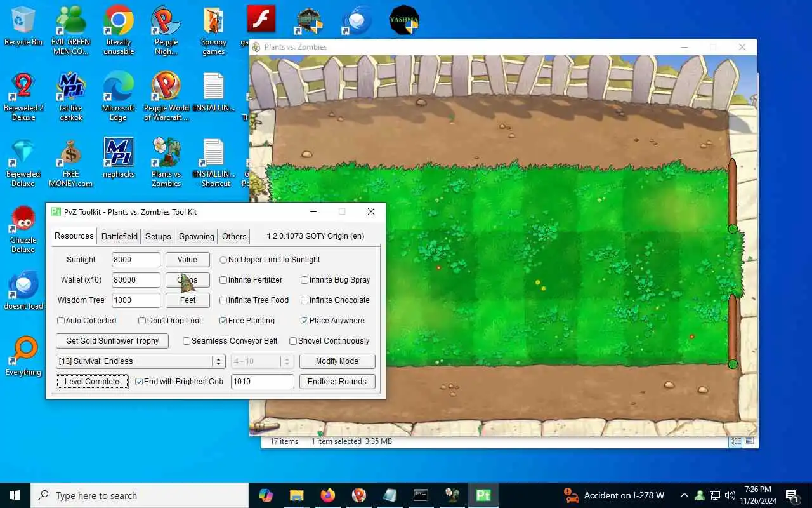
Task: Click the Sunlight value field
Action: point(136,260)
